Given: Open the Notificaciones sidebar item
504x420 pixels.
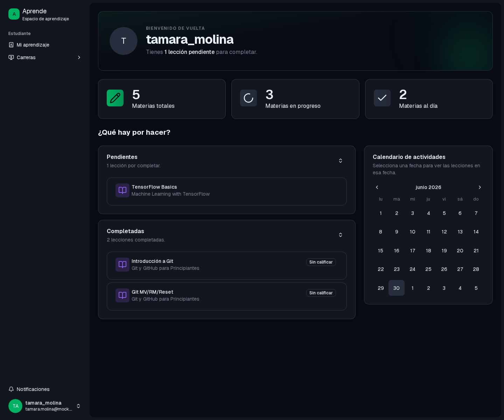Looking at the screenshot, I should 45,389.
